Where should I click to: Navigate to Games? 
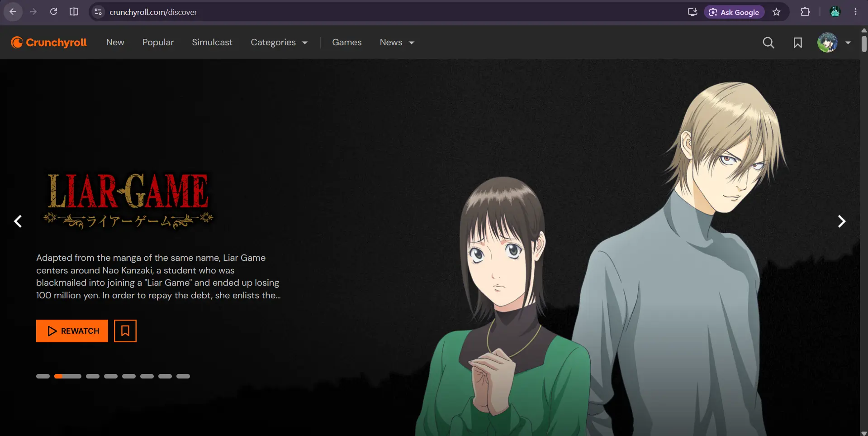[x=347, y=43]
